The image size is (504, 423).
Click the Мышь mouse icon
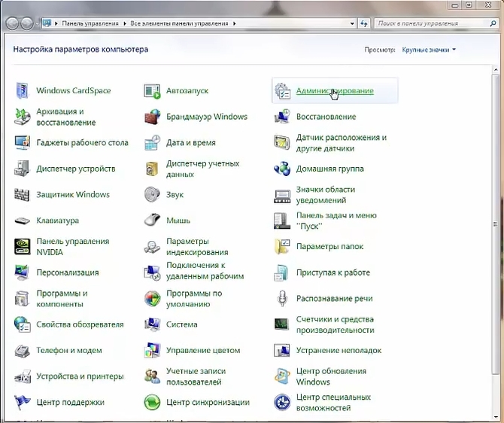(152, 220)
